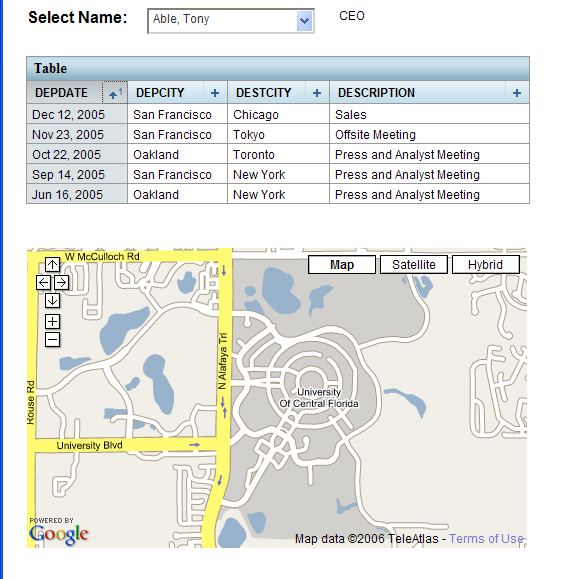
Task: Open the Select Name dropdown arrow
Action: coord(304,21)
